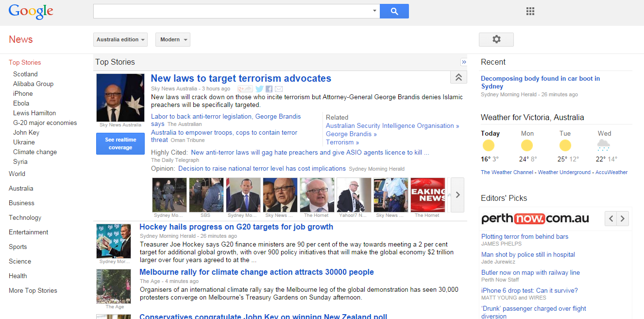This screenshot has height=319, width=644.
Task: Click the blue magnifier search button
Action: [394, 11]
